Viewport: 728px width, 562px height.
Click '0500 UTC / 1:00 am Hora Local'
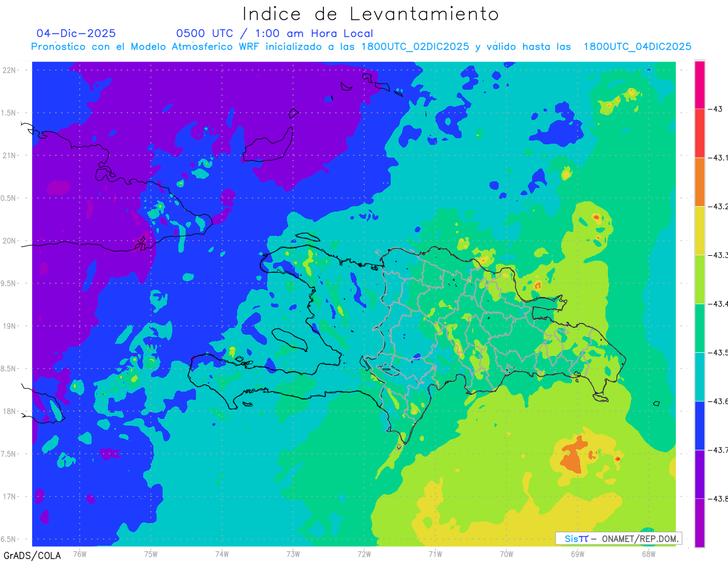pyautogui.click(x=274, y=33)
